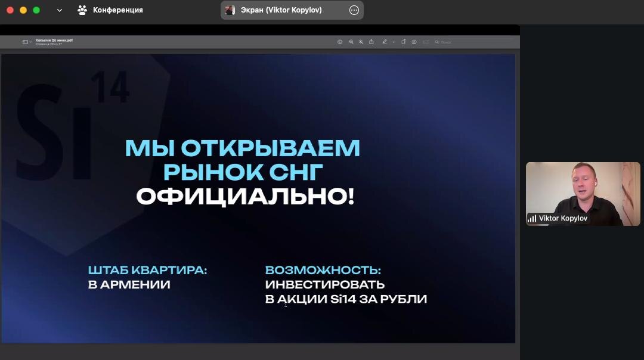Open the sidebar view dropdown arrow
Screen dimensions: 644x360
coord(30,42)
